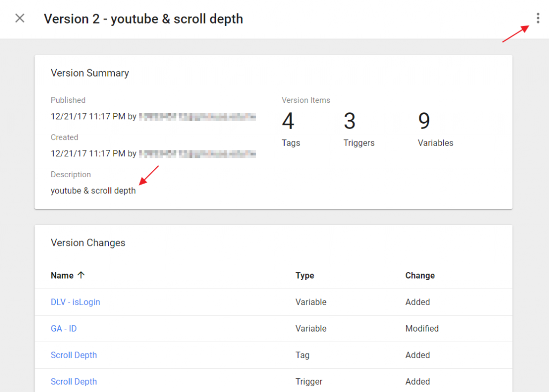The width and height of the screenshot is (549, 392).
Task: Click the Modified status in GA - ID row
Action: 422,328
